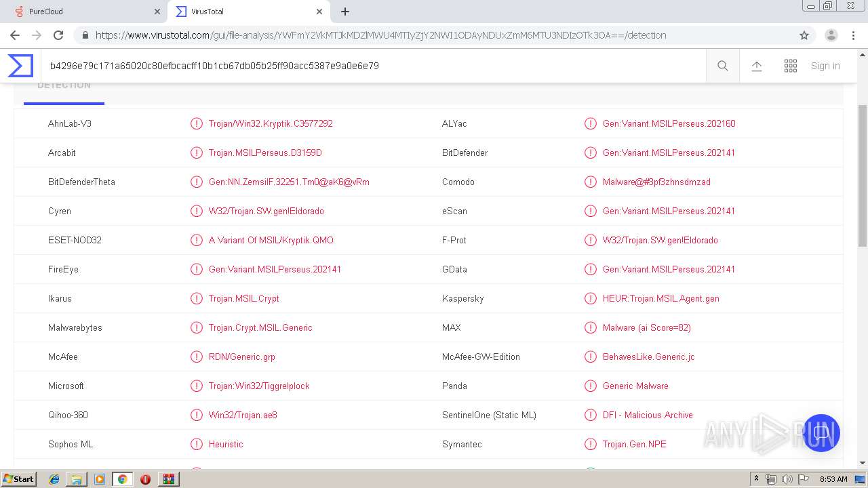Select Trojan.MSIL.Crypt result
Viewport: 868px width, 488px height.
(244, 298)
